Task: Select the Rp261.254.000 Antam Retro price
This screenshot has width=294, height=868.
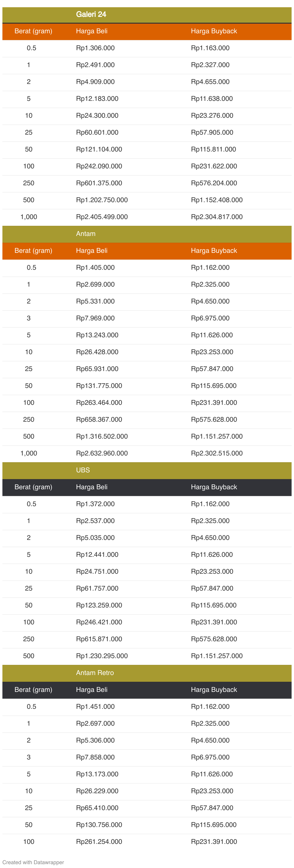Action: coord(99,841)
